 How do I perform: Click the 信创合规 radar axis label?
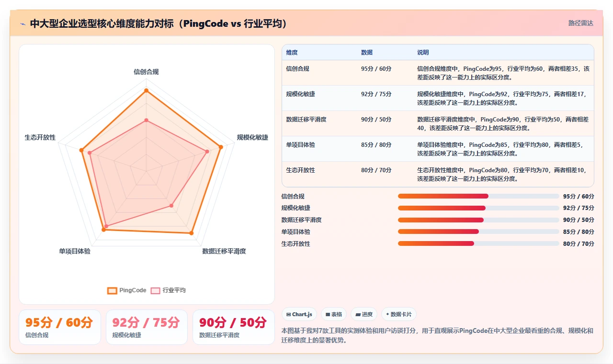click(146, 72)
